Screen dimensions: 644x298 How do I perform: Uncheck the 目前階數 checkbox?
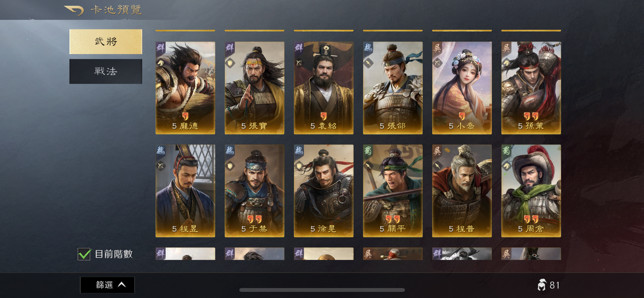pos(84,254)
